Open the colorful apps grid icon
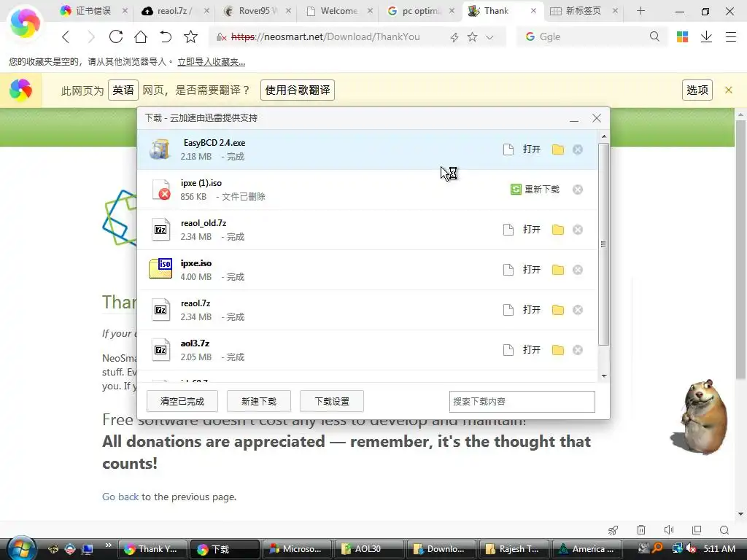Image resolution: width=747 pixels, height=560 pixels. 682,36
